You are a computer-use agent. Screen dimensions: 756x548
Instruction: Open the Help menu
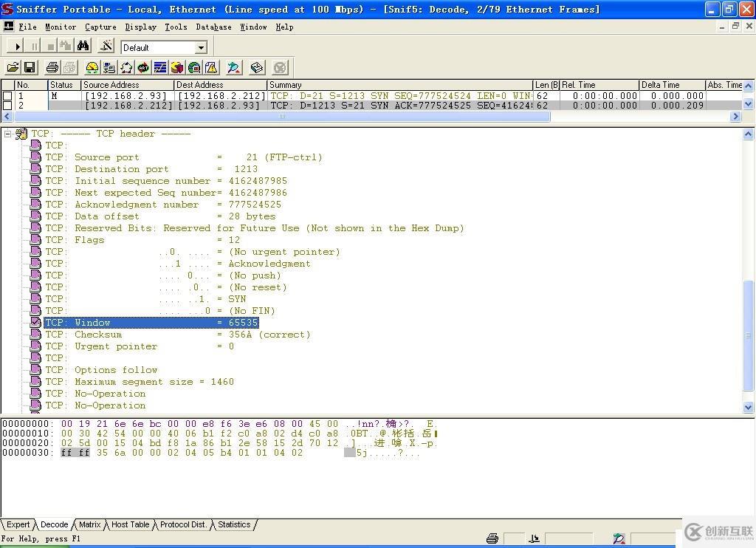[284, 27]
